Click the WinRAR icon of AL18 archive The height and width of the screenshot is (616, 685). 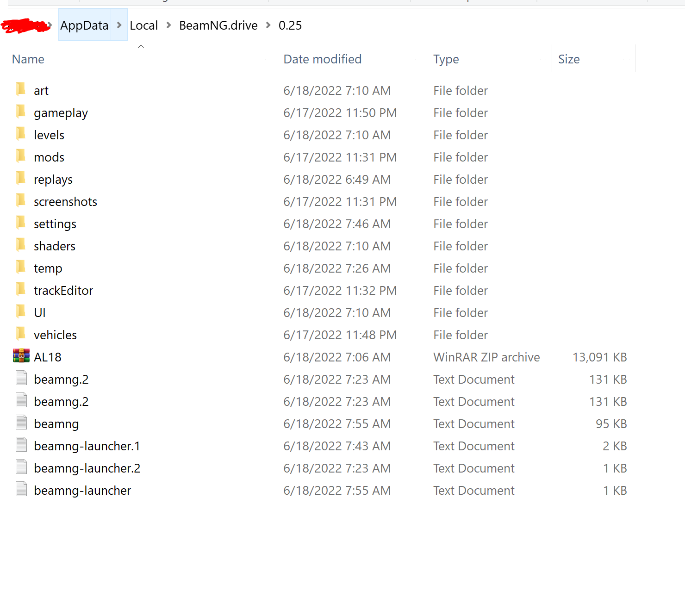click(21, 355)
